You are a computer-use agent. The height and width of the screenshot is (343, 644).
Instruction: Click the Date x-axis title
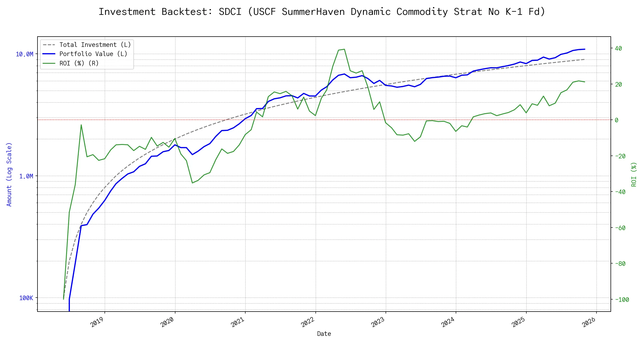tap(324, 334)
